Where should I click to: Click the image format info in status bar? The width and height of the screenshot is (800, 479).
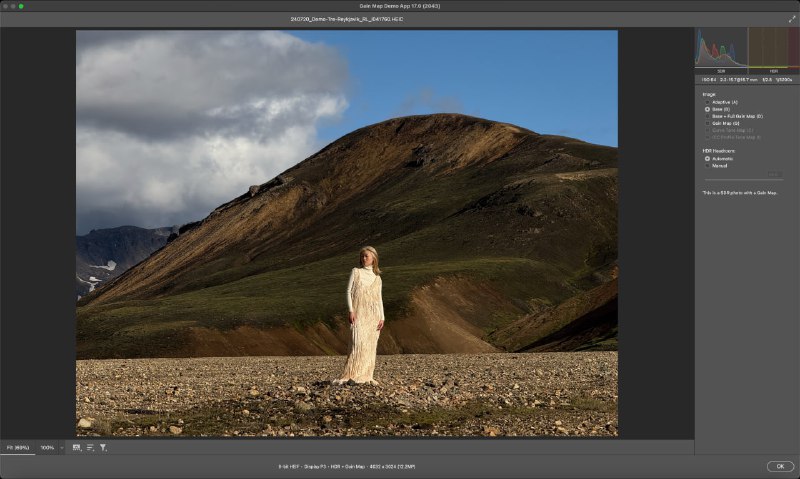point(346,466)
